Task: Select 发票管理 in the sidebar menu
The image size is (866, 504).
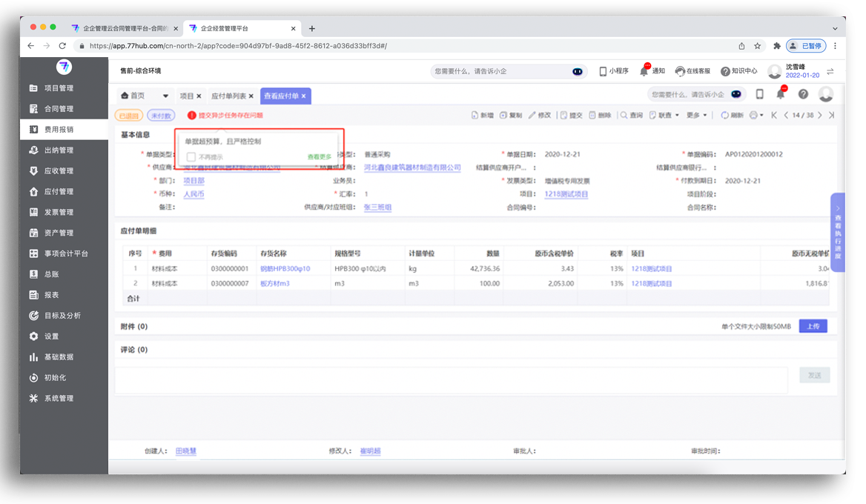Action: (59, 212)
